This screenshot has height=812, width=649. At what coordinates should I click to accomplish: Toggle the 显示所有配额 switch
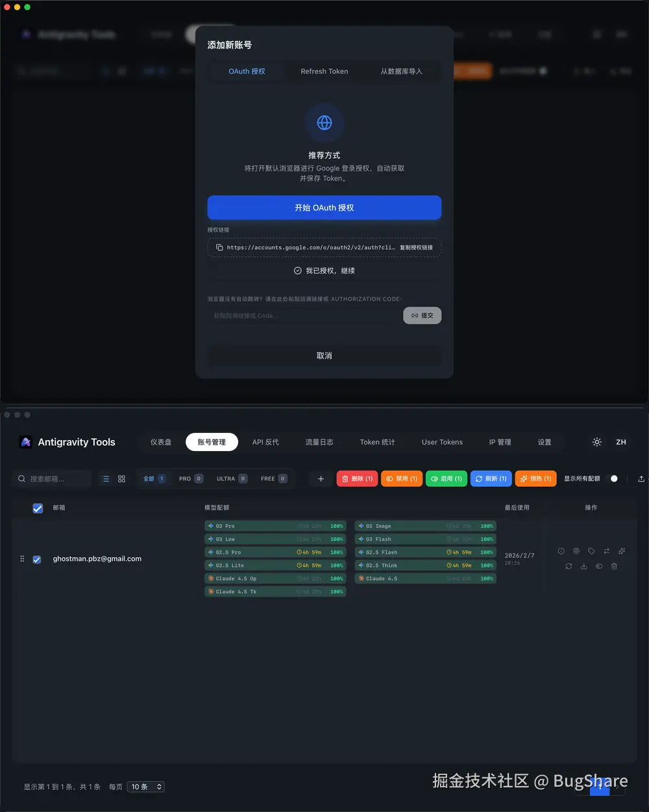tap(611, 478)
